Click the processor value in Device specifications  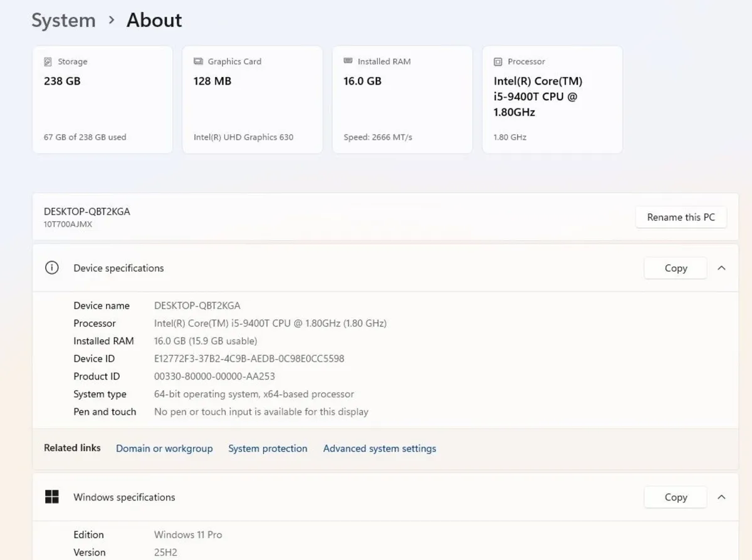(270, 324)
